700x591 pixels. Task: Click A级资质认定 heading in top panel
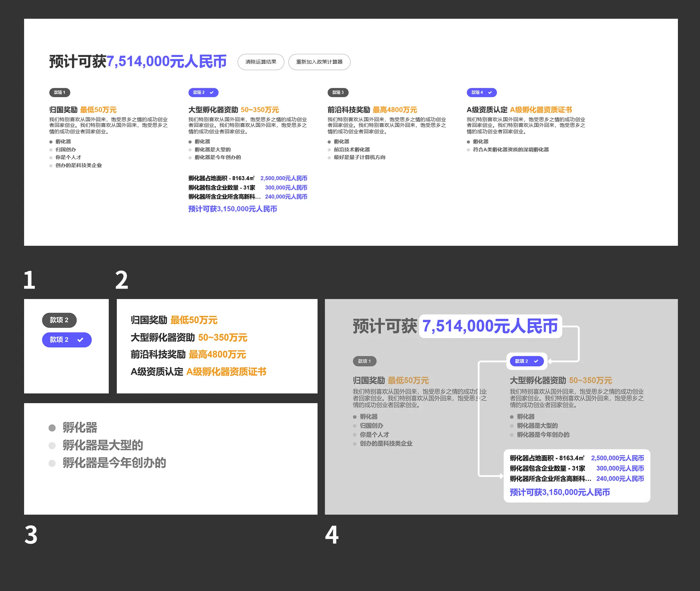pyautogui.click(x=487, y=110)
